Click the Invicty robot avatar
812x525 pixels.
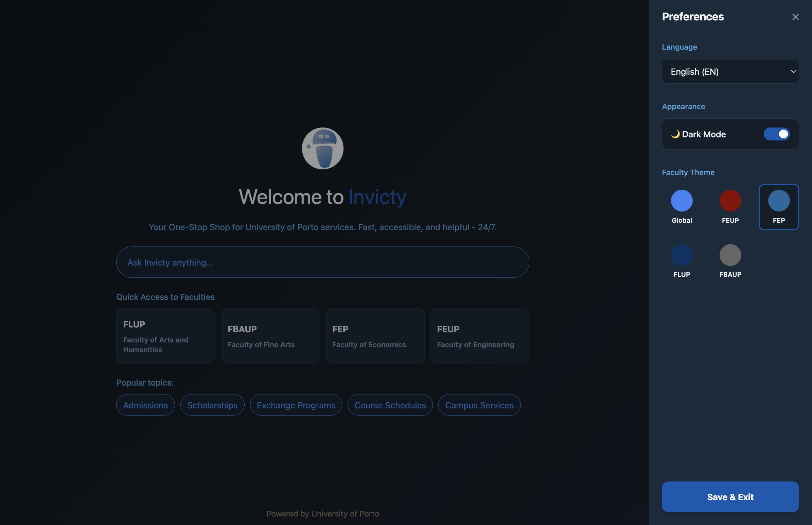tap(322, 148)
